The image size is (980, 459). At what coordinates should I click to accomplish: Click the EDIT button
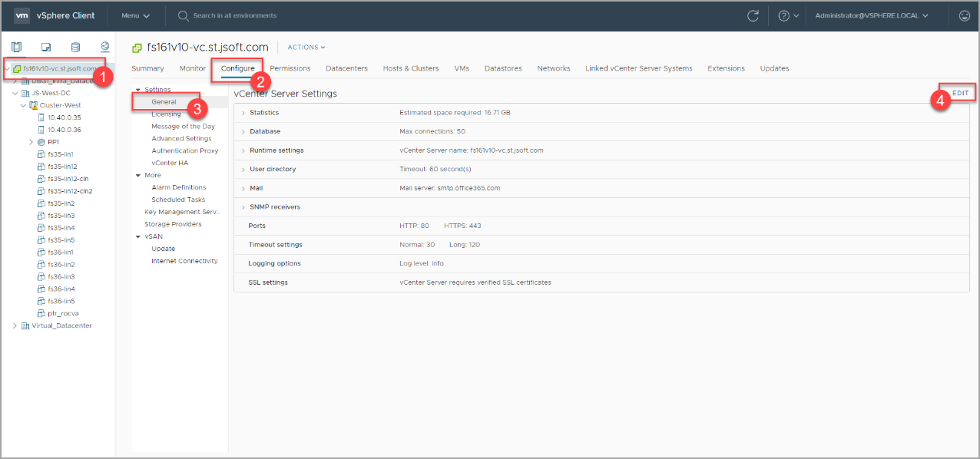[x=960, y=93]
